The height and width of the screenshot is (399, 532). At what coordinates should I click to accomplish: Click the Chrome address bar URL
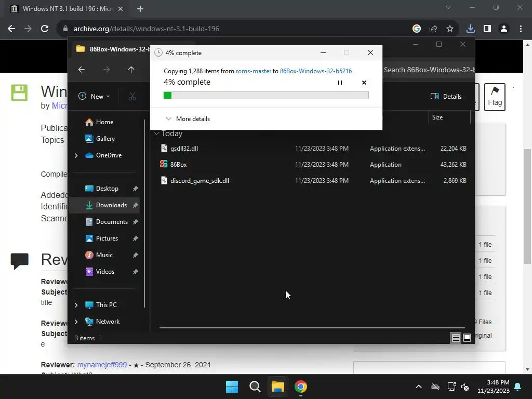pyautogui.click(x=146, y=29)
